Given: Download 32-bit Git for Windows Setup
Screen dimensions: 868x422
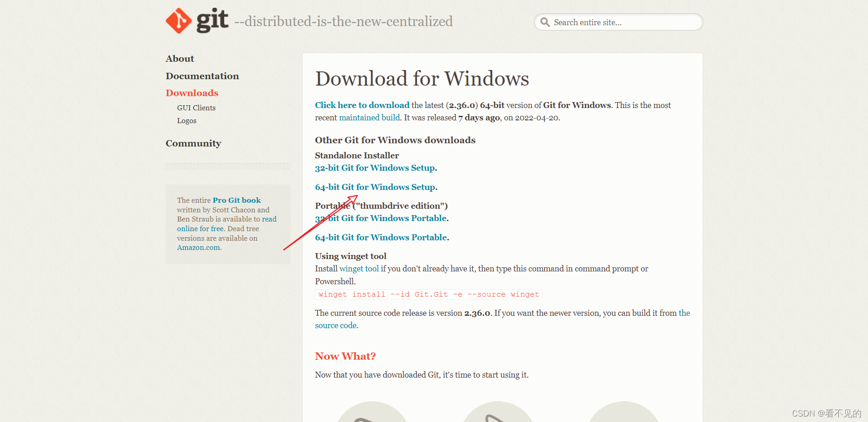Looking at the screenshot, I should [x=376, y=168].
